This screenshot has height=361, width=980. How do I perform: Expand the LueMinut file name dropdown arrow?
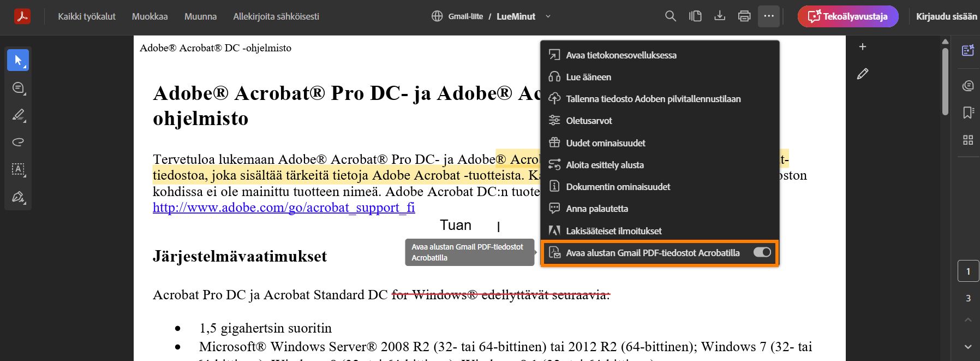[548, 16]
